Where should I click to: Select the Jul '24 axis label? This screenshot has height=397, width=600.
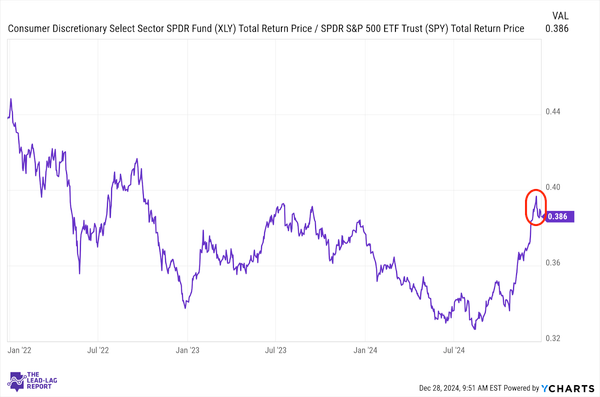pos(454,350)
